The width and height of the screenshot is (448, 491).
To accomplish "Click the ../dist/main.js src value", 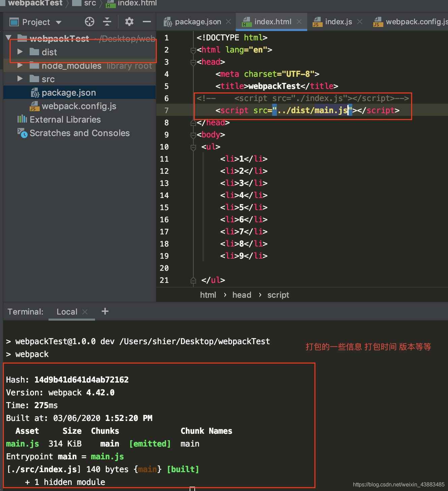I will click(x=313, y=110).
